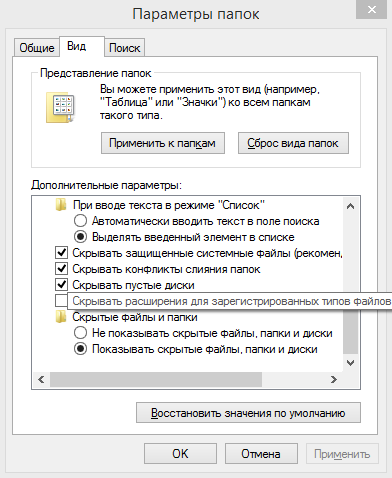392x478 pixels.
Task: Check Скрывать расширения для зарегистрированных типов файлов
Action: coord(61,301)
